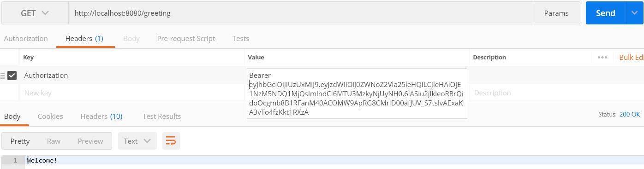This screenshot has height=169, width=644.
Task: Open the Tests tab
Action: (x=240, y=39)
